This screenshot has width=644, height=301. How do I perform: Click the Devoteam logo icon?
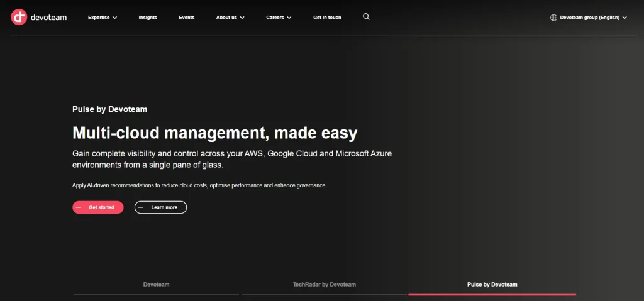[19, 17]
